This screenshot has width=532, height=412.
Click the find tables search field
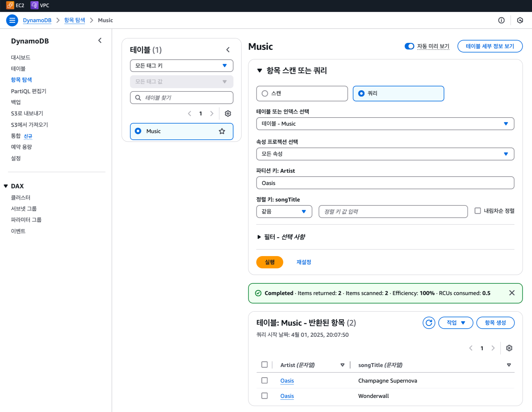tap(182, 98)
